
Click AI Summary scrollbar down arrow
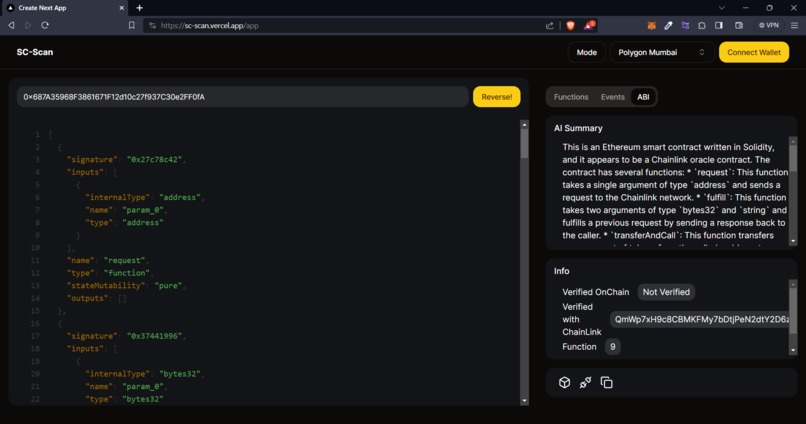[793, 241]
